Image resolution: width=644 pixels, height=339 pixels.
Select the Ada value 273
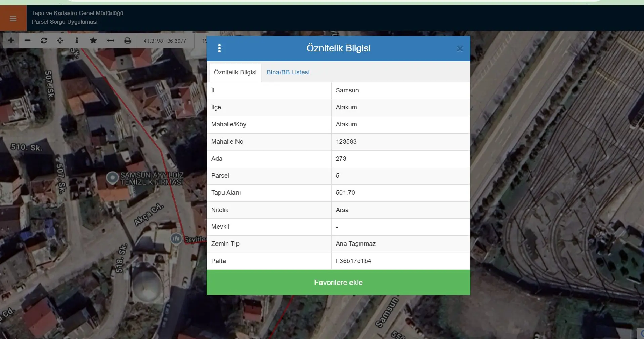[x=341, y=159]
